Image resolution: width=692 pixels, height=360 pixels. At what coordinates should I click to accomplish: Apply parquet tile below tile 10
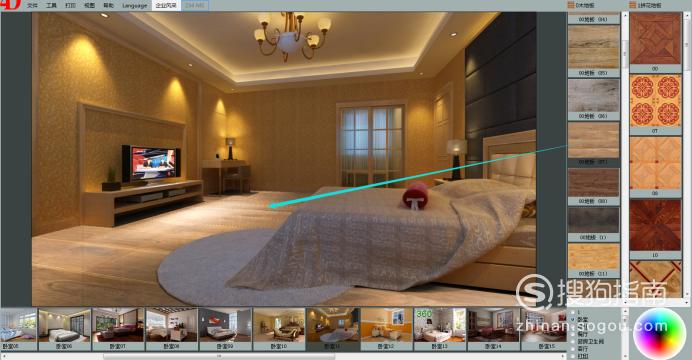[655, 279]
